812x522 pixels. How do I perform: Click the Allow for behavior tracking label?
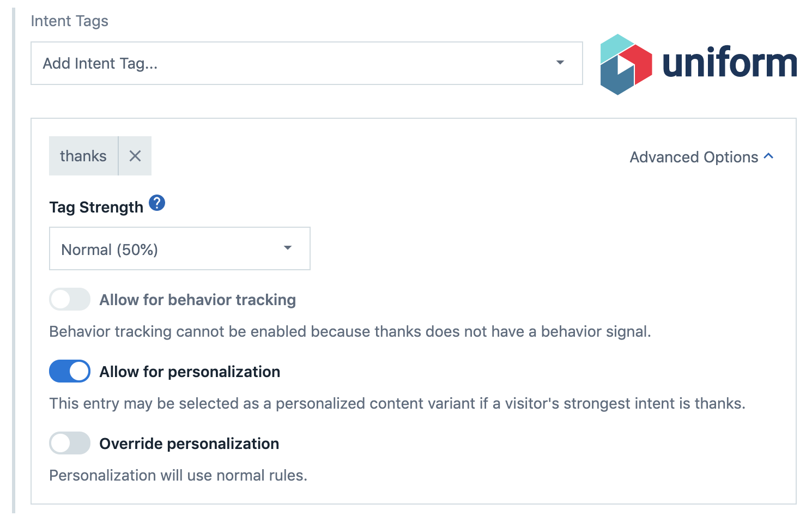[x=197, y=300]
